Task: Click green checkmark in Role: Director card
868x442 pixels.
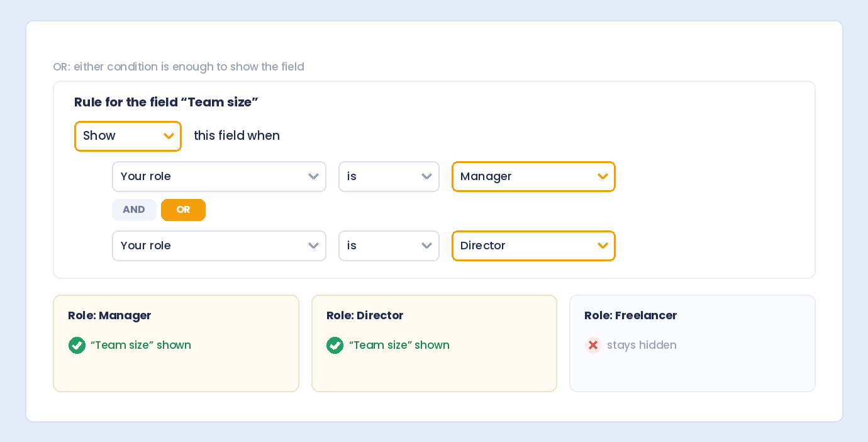Action: (x=335, y=345)
